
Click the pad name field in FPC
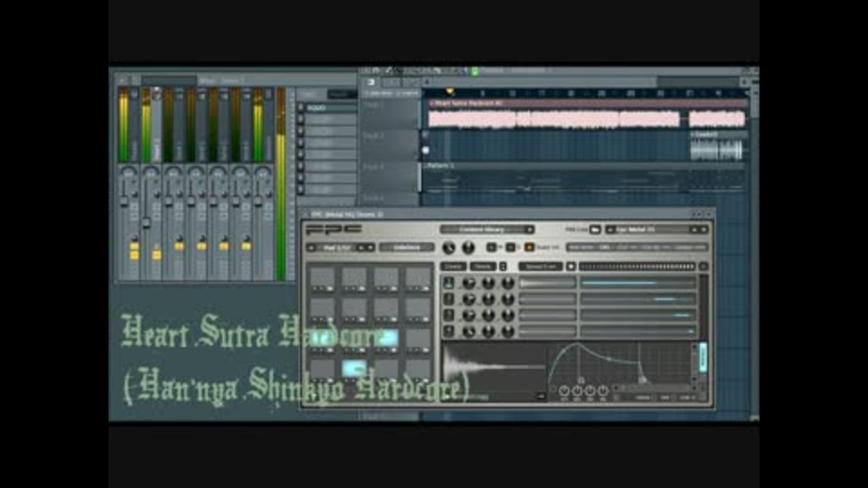pos(407,248)
